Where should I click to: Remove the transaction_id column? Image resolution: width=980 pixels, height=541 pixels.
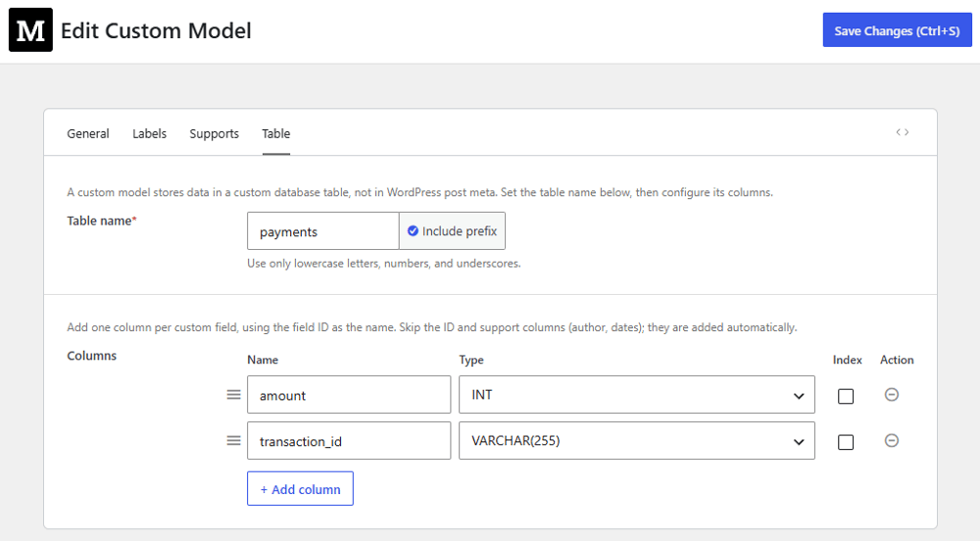click(892, 440)
